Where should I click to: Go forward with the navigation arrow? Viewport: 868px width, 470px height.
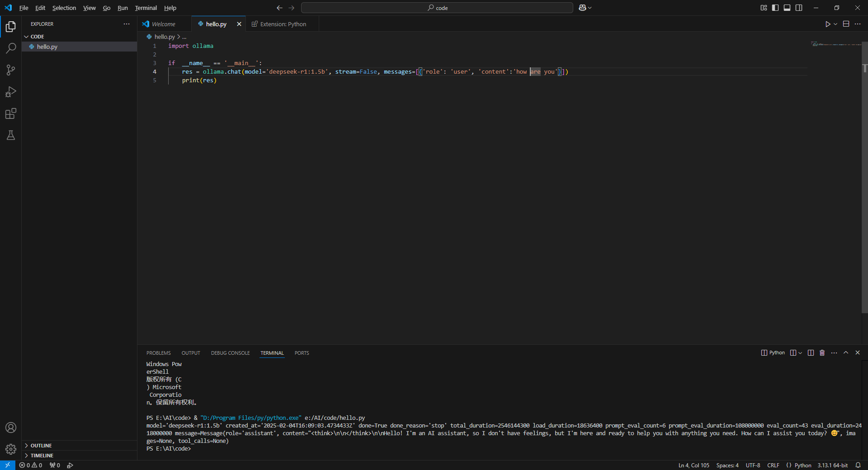[292, 8]
